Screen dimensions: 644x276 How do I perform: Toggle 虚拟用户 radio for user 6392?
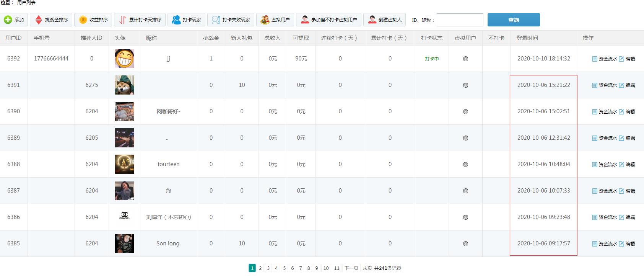[x=465, y=59]
